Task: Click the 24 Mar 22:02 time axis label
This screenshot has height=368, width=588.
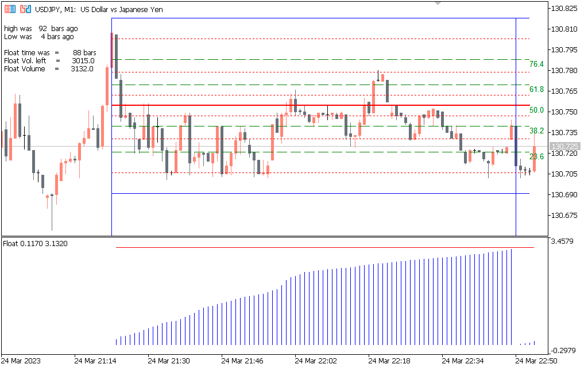Action: 315,361
